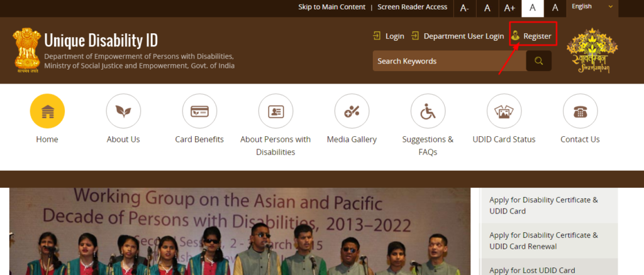Screen dimensions: 644x275
Task: Reset font size with normal A button
Action: [487, 8]
